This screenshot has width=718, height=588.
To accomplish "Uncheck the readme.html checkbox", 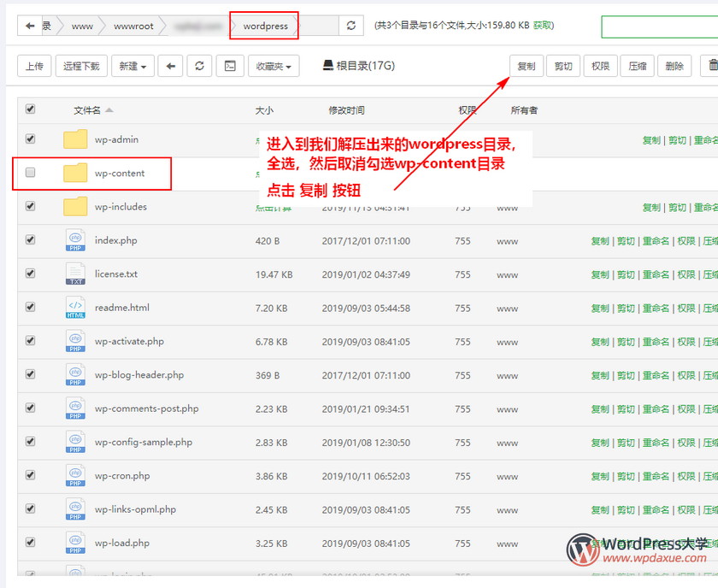I will pos(30,307).
